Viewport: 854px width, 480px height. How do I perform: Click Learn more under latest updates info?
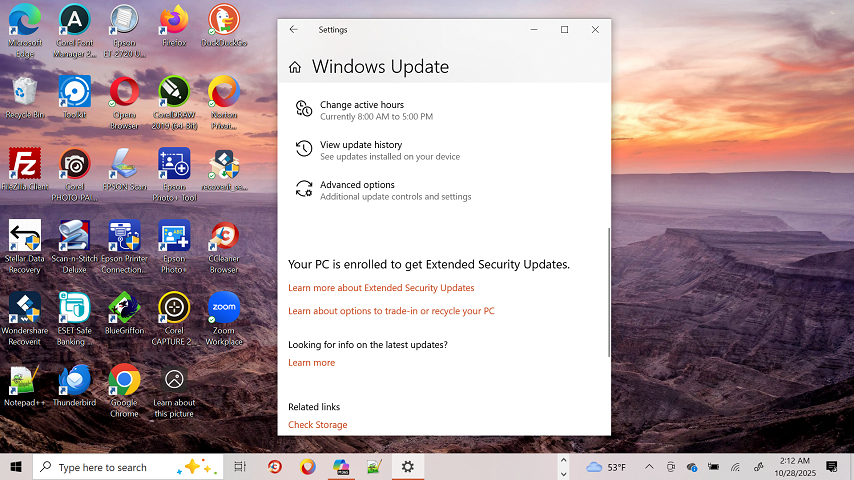pos(311,363)
